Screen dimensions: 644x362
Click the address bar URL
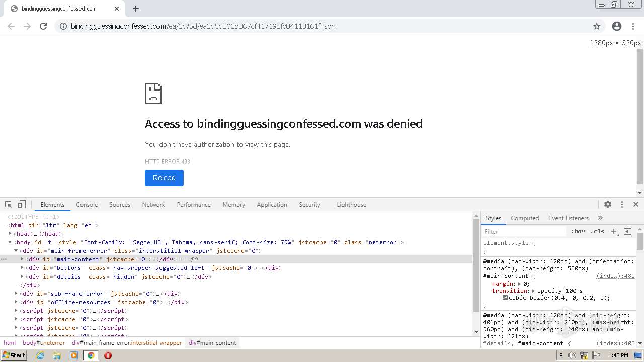pos(203,26)
